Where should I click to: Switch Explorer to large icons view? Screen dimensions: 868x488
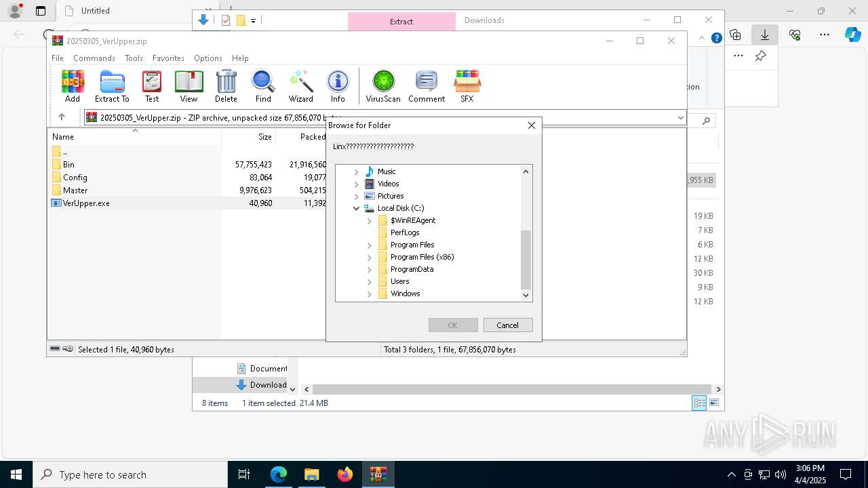(714, 403)
